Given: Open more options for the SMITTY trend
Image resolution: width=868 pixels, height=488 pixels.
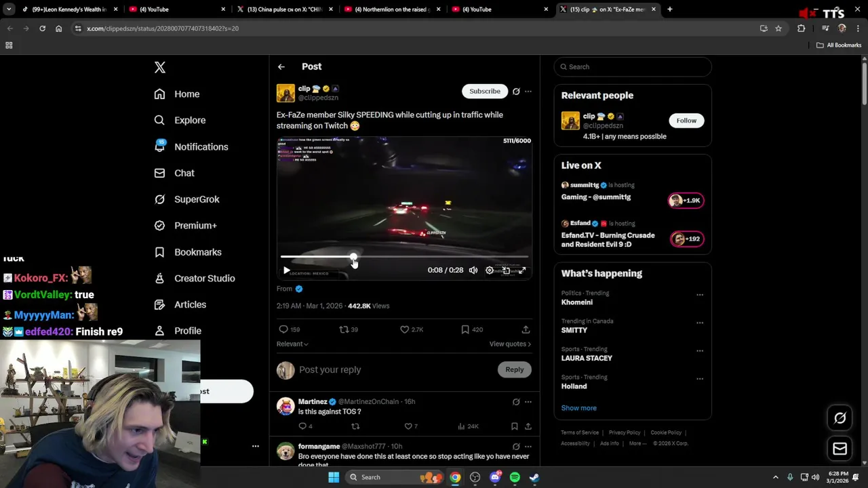Looking at the screenshot, I should (700, 323).
